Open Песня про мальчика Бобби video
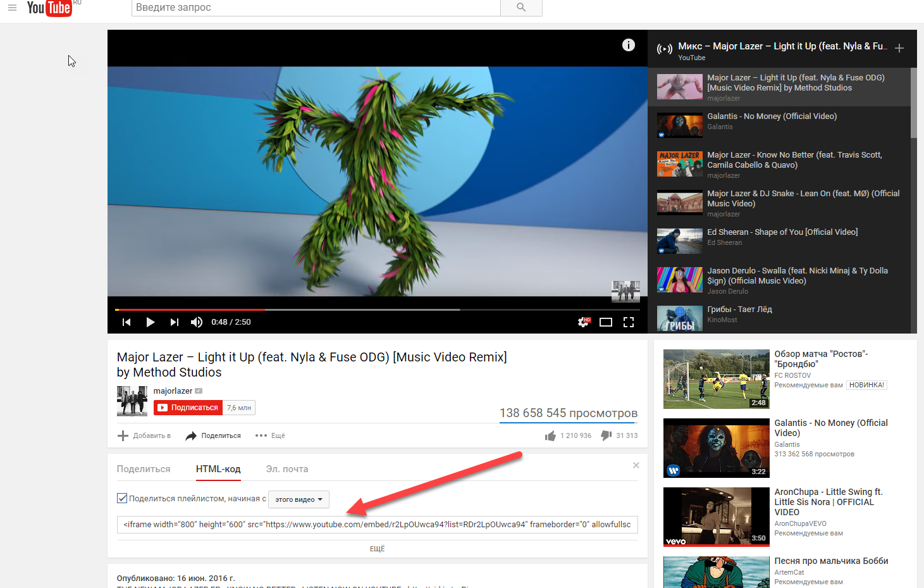The image size is (924, 588). (x=831, y=561)
